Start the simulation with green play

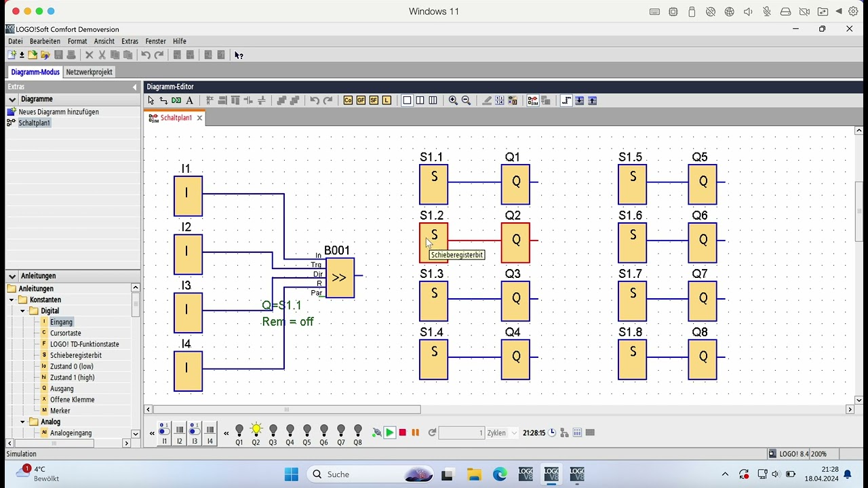pos(389,432)
